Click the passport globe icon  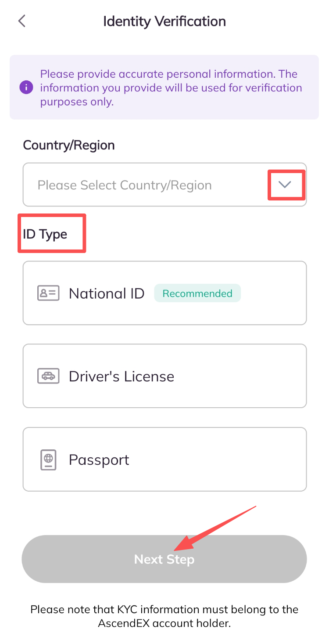click(x=48, y=460)
